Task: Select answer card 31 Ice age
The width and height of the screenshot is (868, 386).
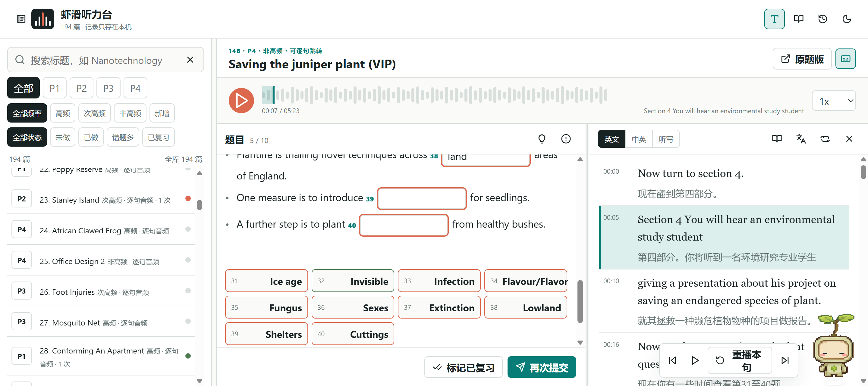Action: click(266, 281)
